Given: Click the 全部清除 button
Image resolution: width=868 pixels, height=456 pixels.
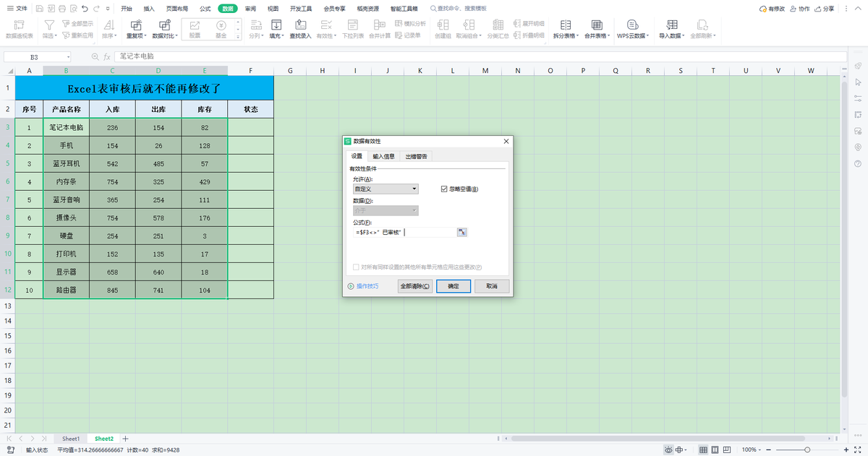Looking at the screenshot, I should point(416,286).
